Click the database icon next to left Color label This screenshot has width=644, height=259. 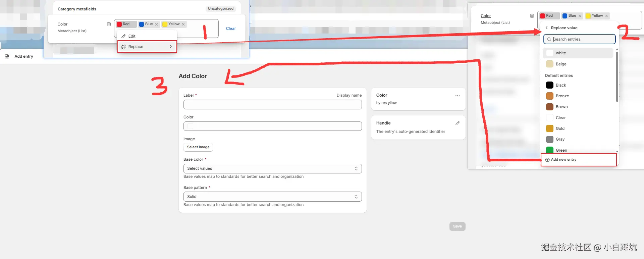[109, 24]
